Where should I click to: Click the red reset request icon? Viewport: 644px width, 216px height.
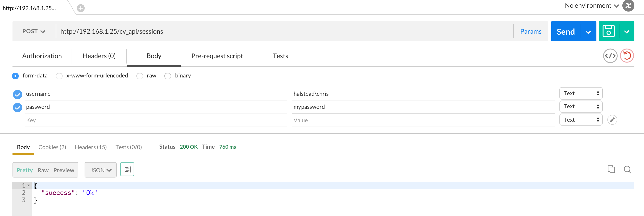point(626,56)
